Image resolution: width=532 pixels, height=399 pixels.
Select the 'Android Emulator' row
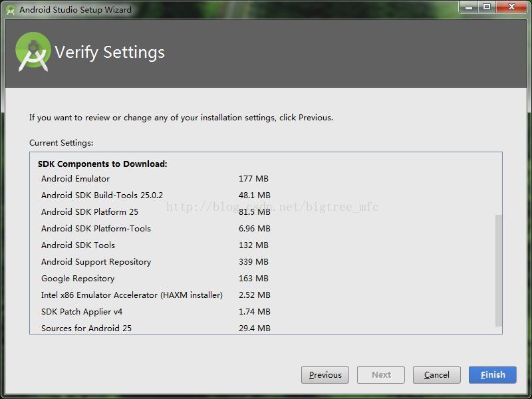tap(75, 178)
